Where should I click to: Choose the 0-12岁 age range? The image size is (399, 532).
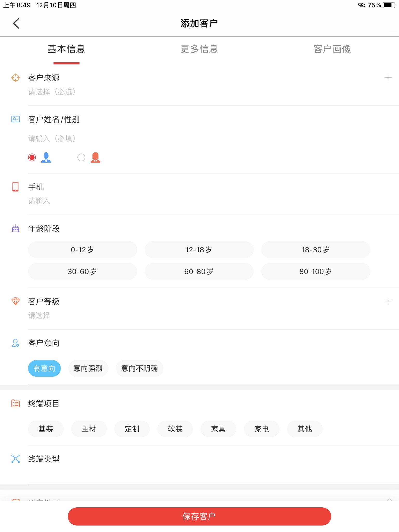[83, 250]
